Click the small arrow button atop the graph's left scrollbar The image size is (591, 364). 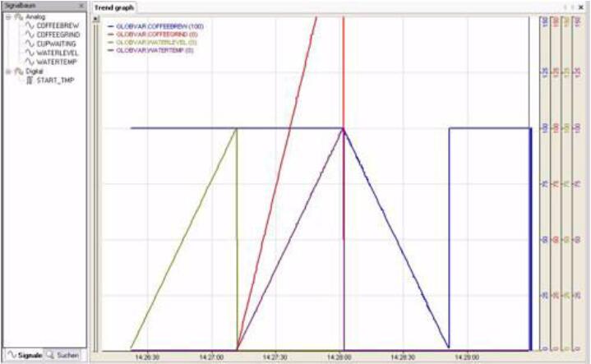tap(96, 19)
